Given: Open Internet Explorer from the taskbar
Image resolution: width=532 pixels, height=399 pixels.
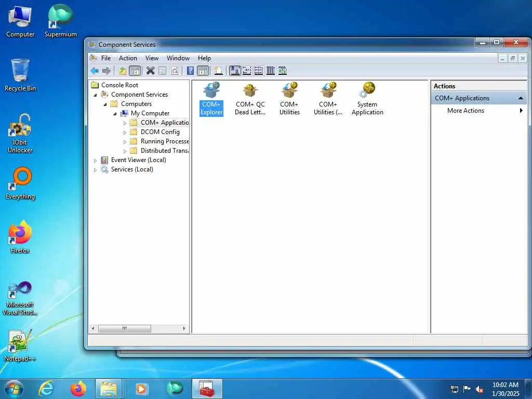Looking at the screenshot, I should pos(46,389).
